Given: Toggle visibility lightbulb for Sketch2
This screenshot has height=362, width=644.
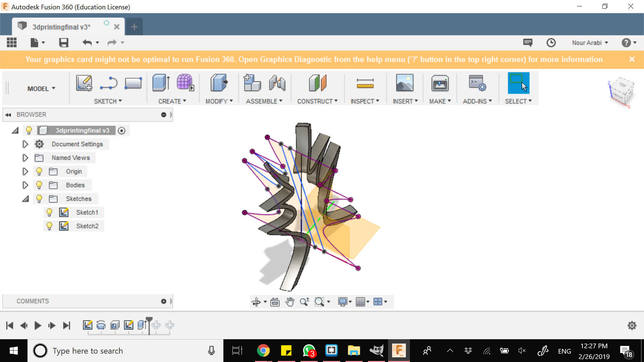Looking at the screenshot, I should pos(49,226).
